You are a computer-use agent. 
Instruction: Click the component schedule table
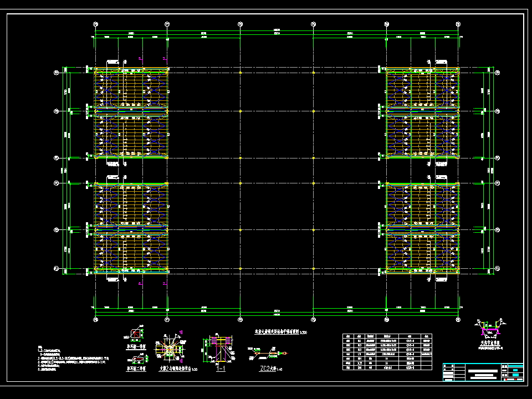[x=387, y=352]
